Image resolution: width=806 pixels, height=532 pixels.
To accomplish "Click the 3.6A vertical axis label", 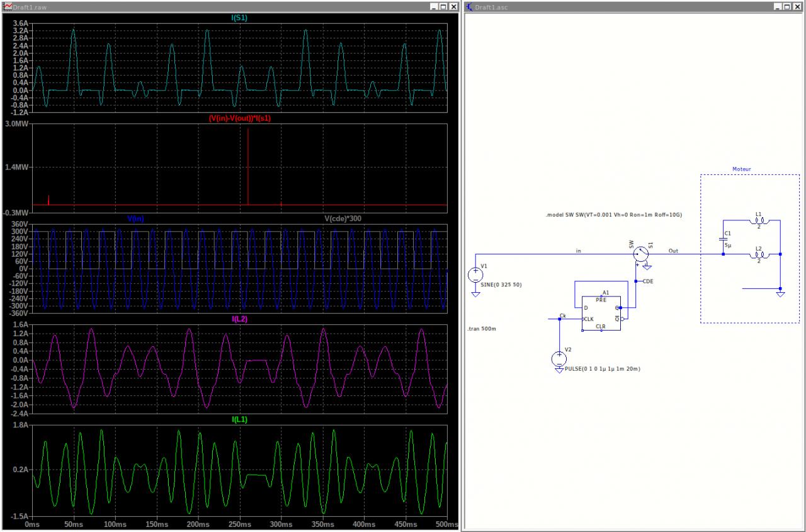I will [21, 23].
